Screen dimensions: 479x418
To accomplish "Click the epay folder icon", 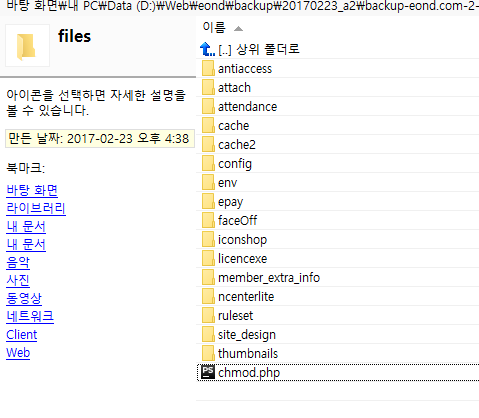I will [x=208, y=201].
